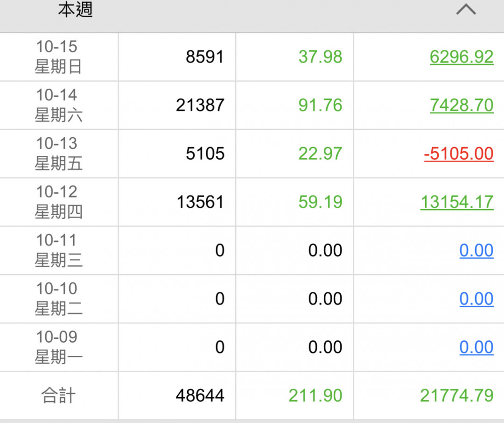
Task: Open the 0.00 link for 10-10
Action: 476,299
